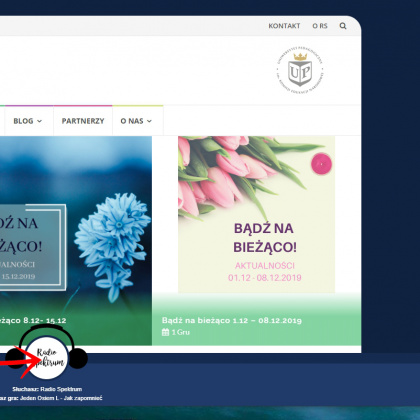Click the AKTUALNOŚCI 01.12 - 08.12.2019 caption
The height and width of the screenshot is (420, 420).
tap(265, 272)
